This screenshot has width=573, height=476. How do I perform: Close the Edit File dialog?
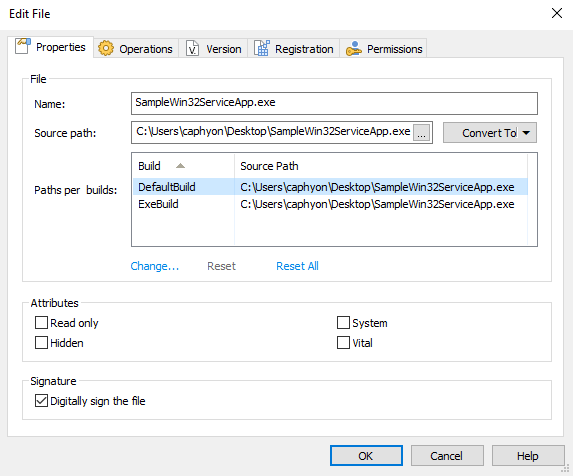coord(557,14)
